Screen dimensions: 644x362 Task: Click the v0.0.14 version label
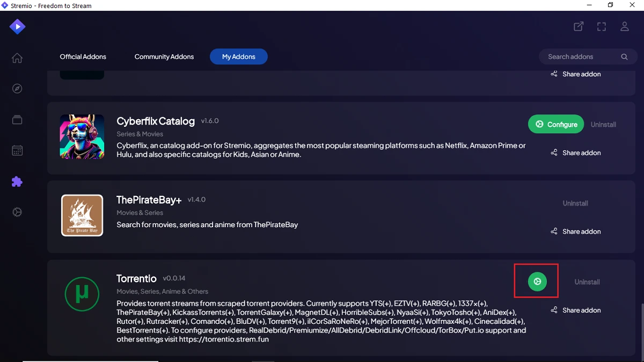click(x=173, y=278)
